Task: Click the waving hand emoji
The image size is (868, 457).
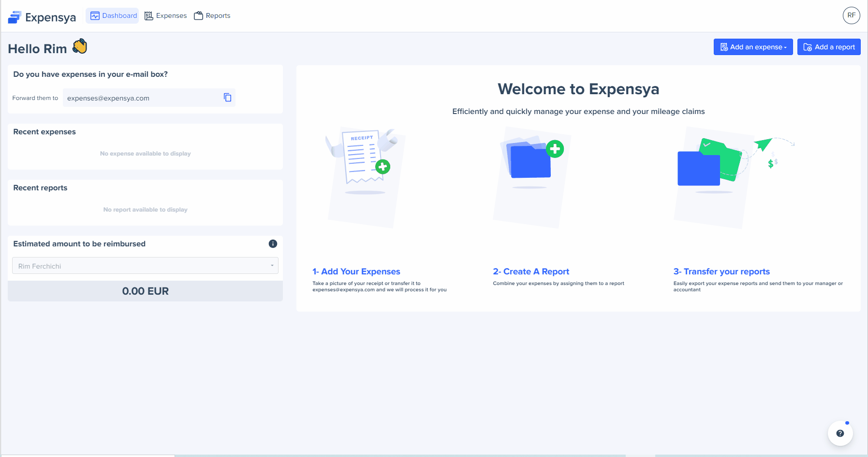Action: 80,47
